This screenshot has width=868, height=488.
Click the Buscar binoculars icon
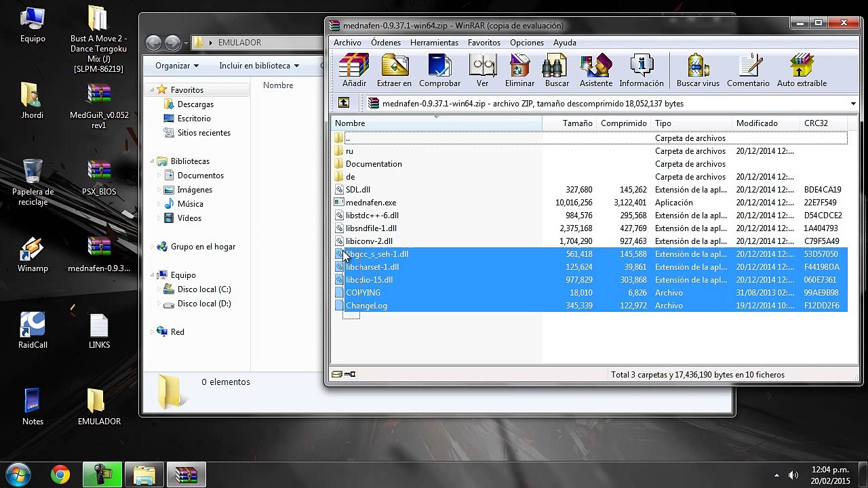[557, 70]
